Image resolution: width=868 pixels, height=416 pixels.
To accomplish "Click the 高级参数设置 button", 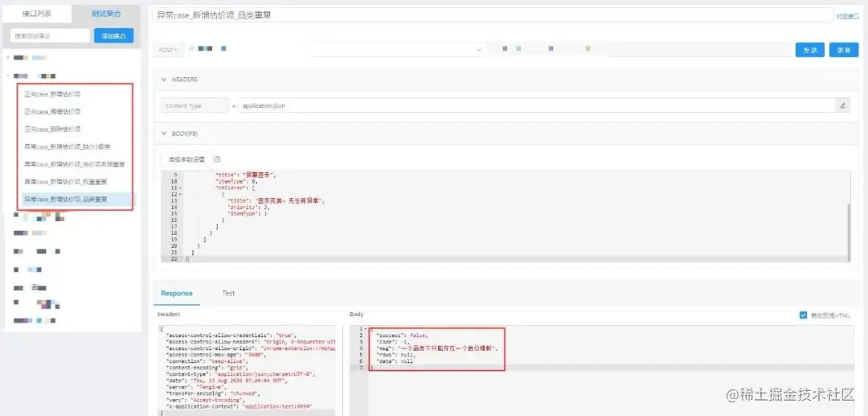I will pos(186,159).
